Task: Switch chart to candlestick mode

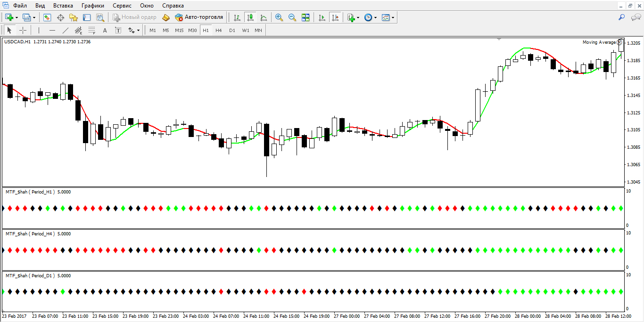Action: (x=250, y=17)
